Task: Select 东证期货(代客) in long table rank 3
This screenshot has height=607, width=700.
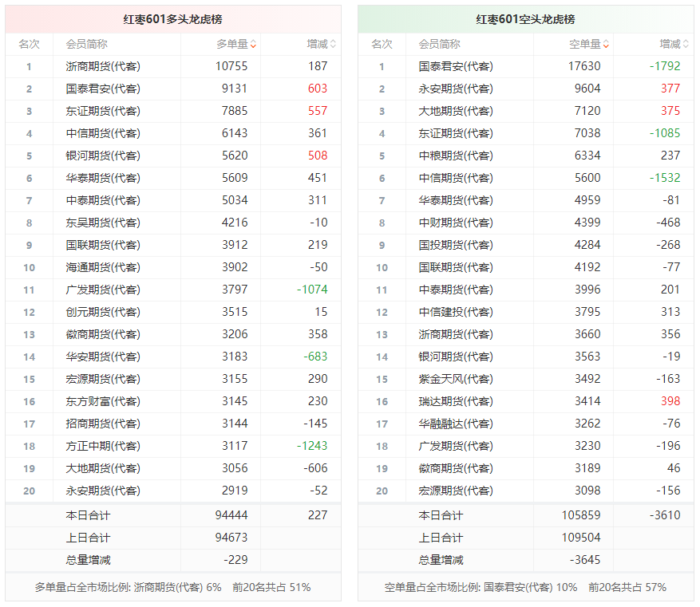Action: click(103, 111)
